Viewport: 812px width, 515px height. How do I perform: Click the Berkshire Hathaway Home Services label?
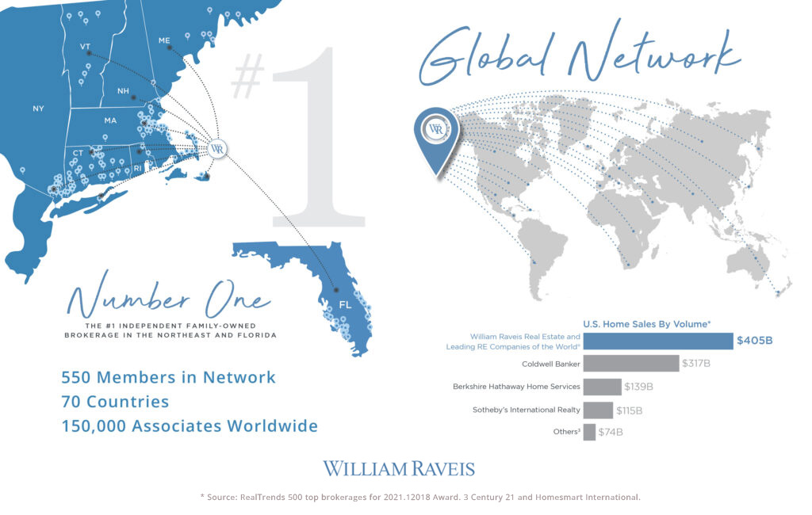coord(516,387)
